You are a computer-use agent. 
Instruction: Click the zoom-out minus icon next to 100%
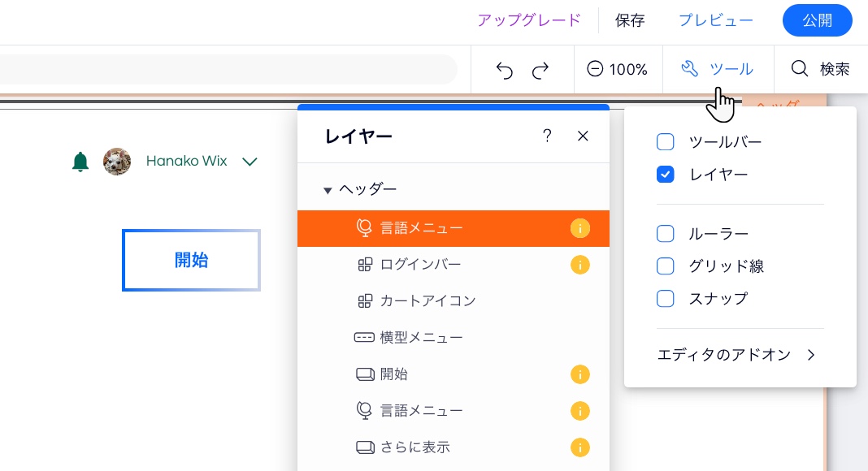click(x=596, y=69)
